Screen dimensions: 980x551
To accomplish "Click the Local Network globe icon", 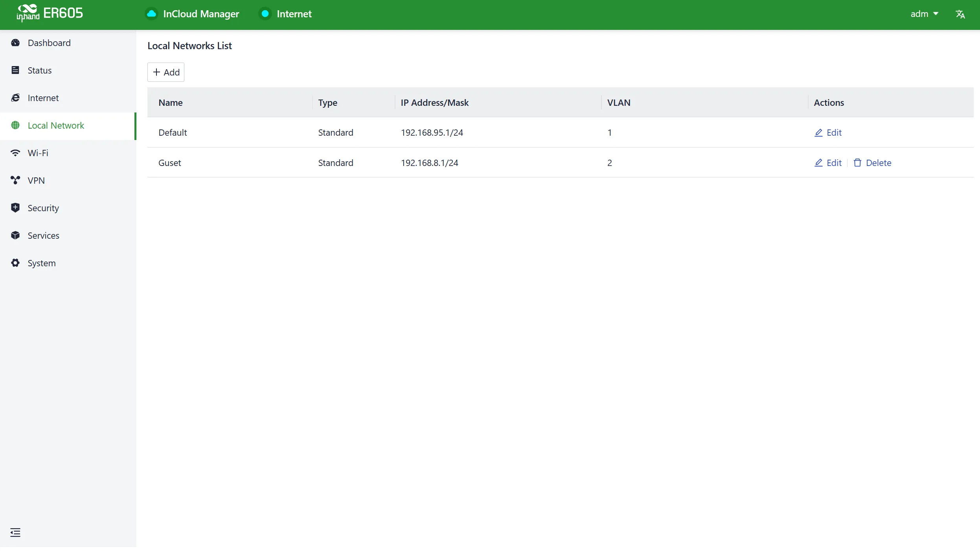I will tap(15, 125).
